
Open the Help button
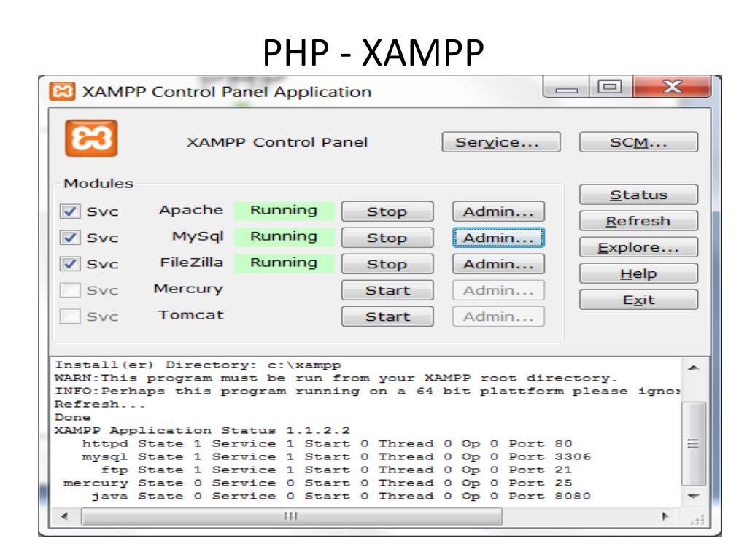click(639, 273)
